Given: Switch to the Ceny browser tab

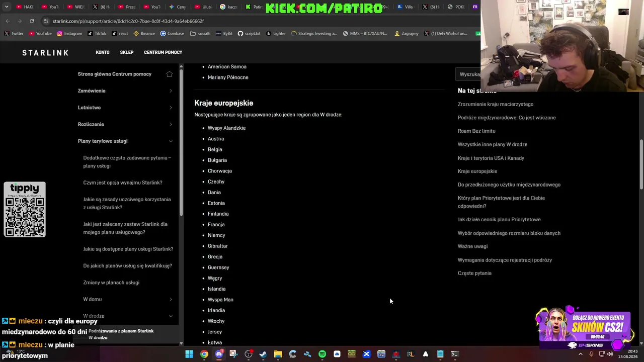Looking at the screenshot, I should click(178, 7).
